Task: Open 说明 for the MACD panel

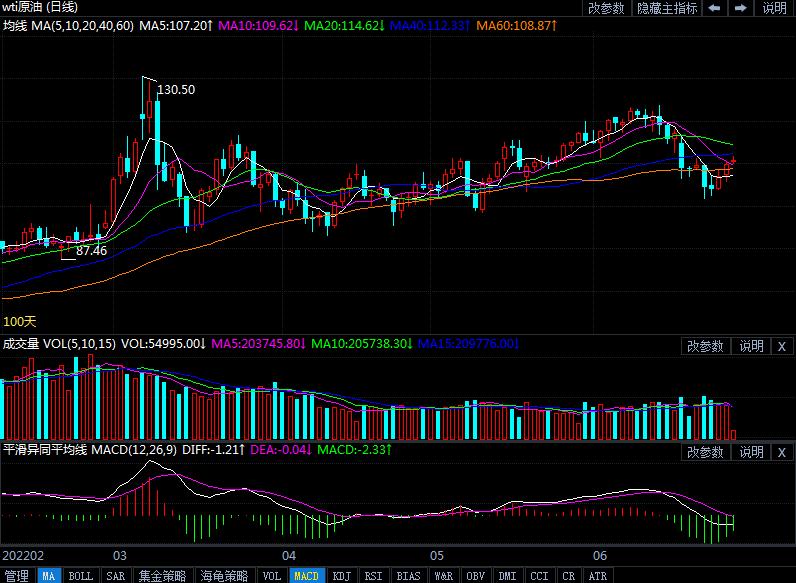Action: (751, 453)
